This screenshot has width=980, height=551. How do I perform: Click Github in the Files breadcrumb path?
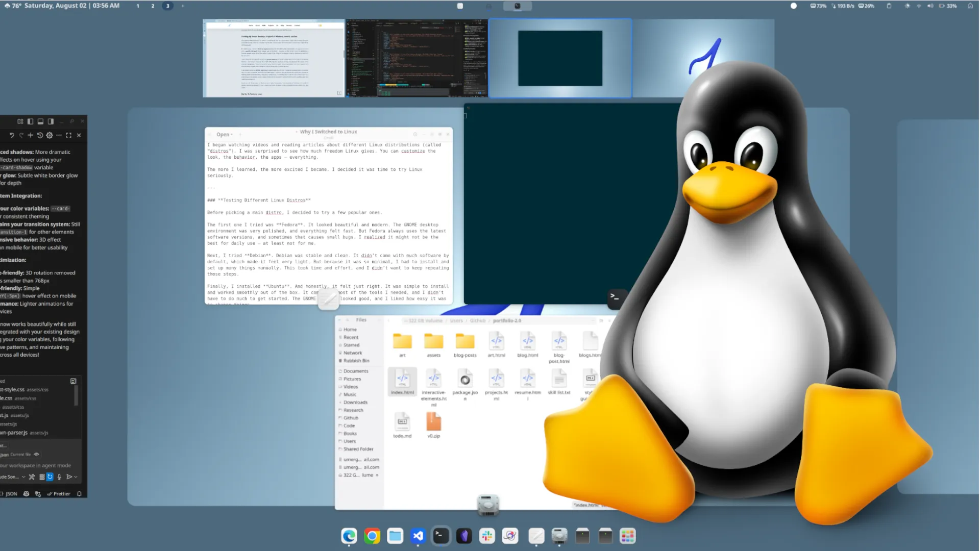coord(477,320)
